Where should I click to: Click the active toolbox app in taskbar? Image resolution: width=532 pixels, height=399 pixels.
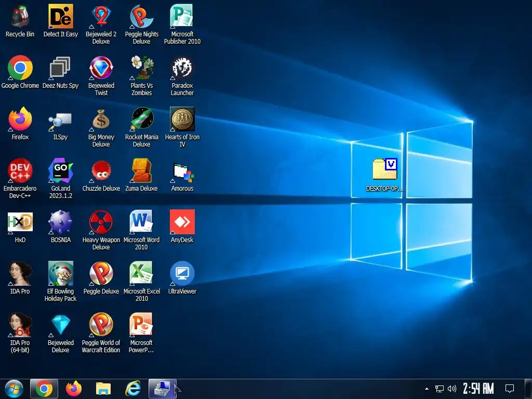163,389
